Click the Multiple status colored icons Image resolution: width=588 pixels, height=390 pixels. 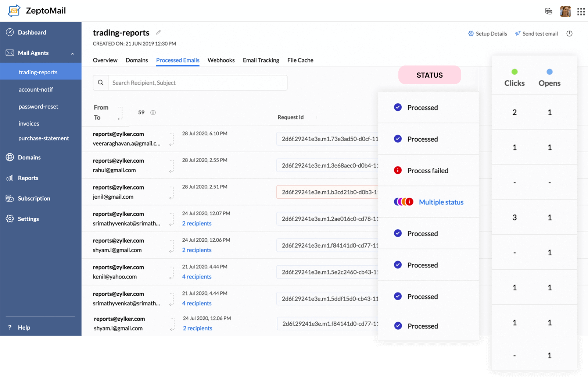404,202
